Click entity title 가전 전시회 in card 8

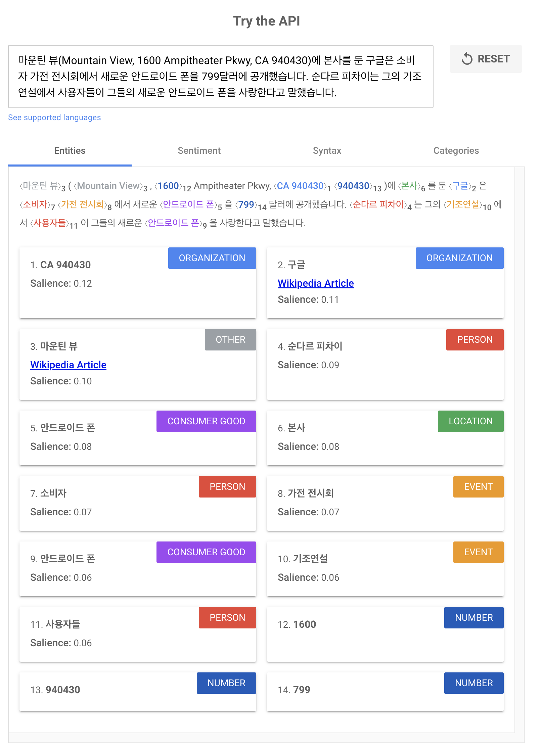point(311,493)
